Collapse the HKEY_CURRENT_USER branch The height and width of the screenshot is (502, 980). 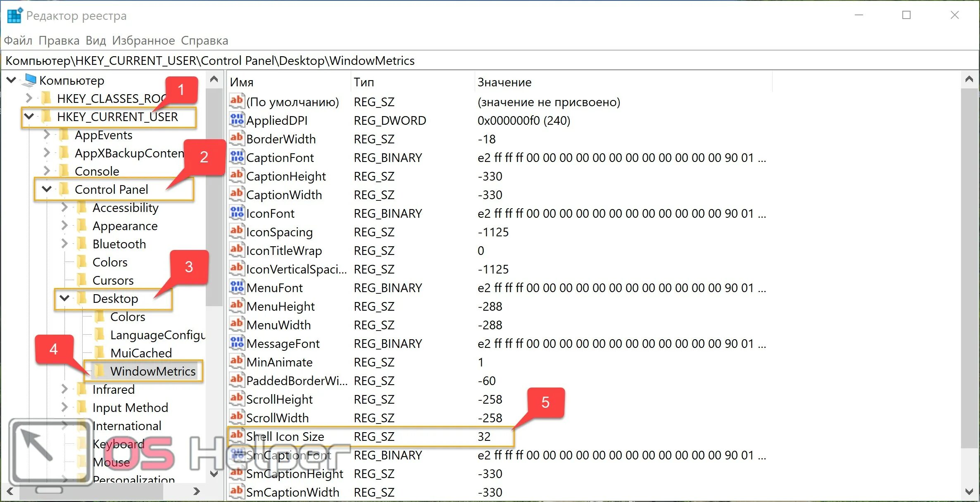(x=29, y=117)
